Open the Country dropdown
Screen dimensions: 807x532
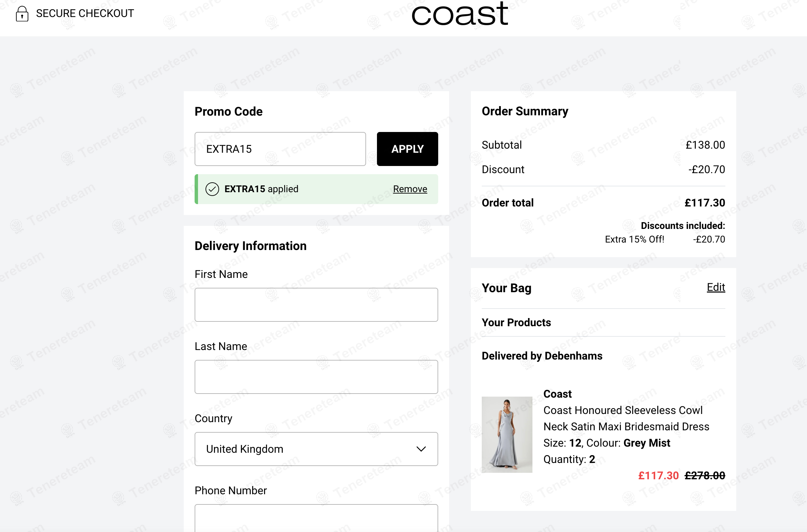point(316,449)
